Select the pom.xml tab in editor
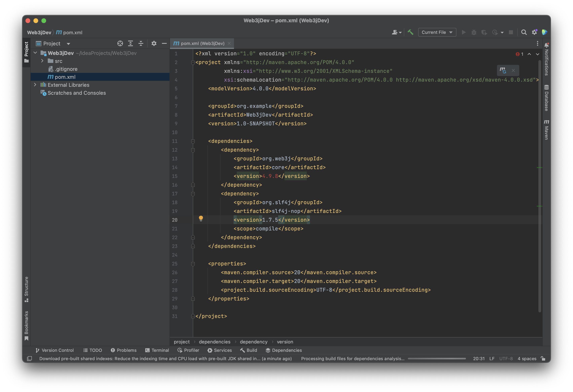 click(x=202, y=43)
